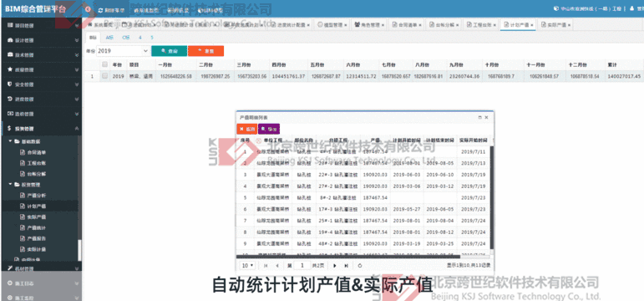Collapse the 投资管理 folder triangle in tree
The width and height of the screenshot is (644, 301).
coord(10,184)
